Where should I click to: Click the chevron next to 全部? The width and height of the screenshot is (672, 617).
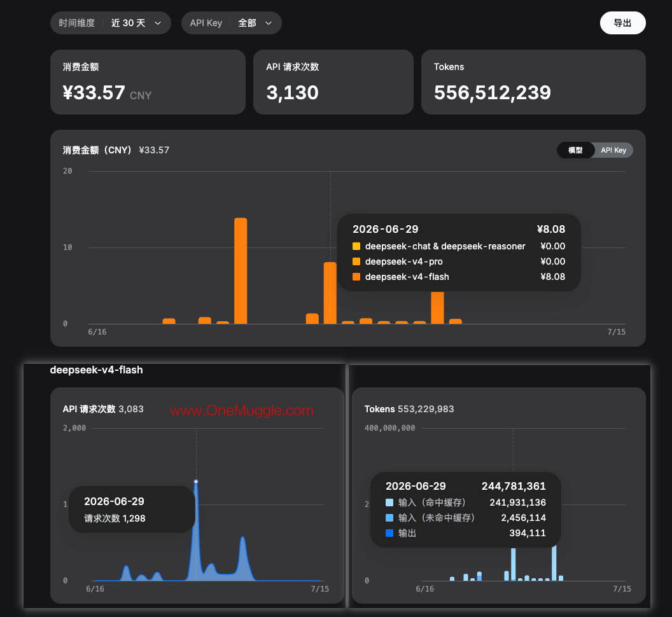point(269,23)
